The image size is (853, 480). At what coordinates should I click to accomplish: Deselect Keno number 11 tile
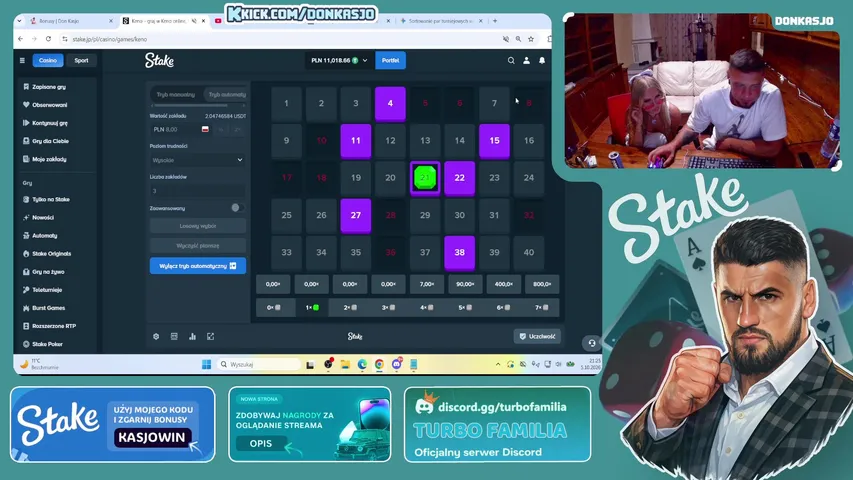pyautogui.click(x=356, y=141)
